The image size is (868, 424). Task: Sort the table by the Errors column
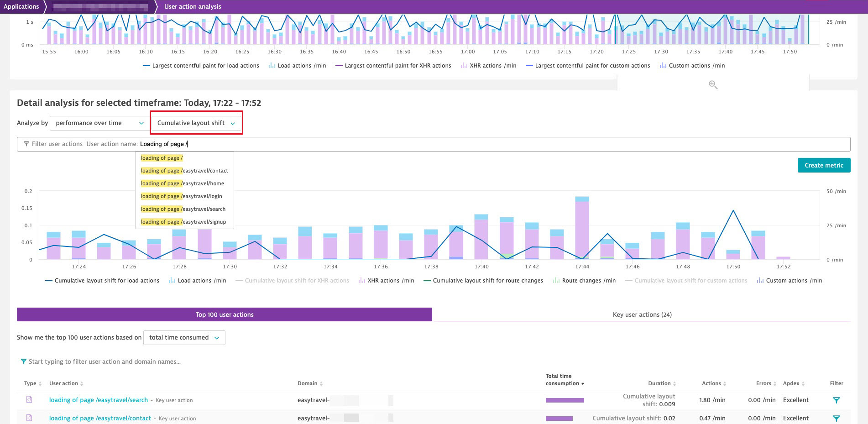[x=766, y=383]
